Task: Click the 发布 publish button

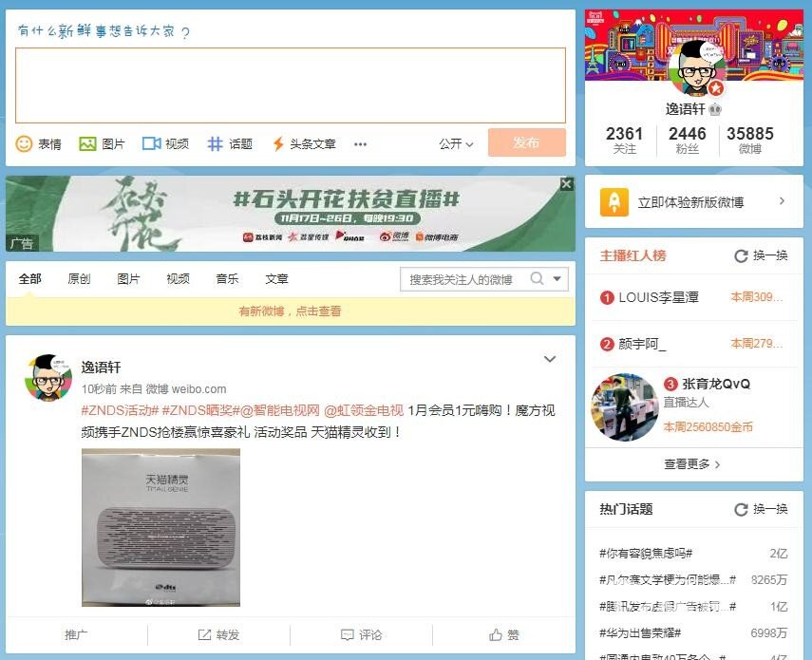Action: [x=527, y=142]
